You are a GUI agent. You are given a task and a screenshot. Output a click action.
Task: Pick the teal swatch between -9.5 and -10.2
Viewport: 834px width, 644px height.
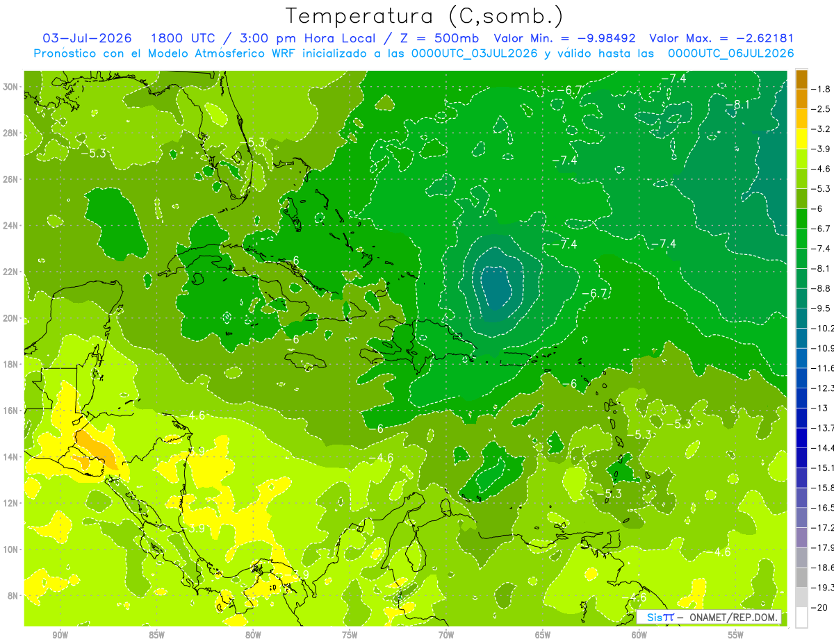tap(801, 317)
